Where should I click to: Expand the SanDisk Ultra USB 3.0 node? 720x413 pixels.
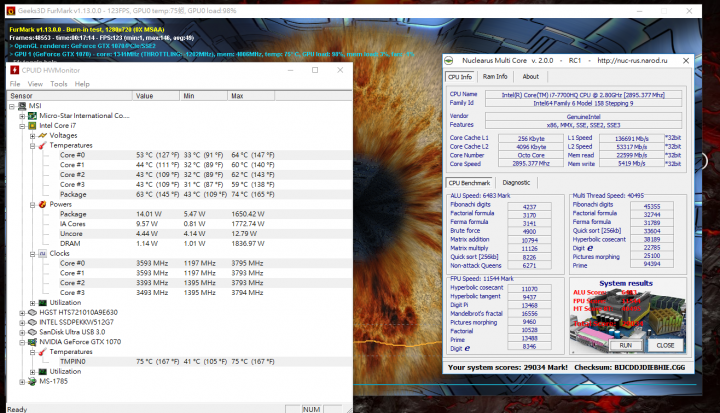pyautogui.click(x=22, y=332)
